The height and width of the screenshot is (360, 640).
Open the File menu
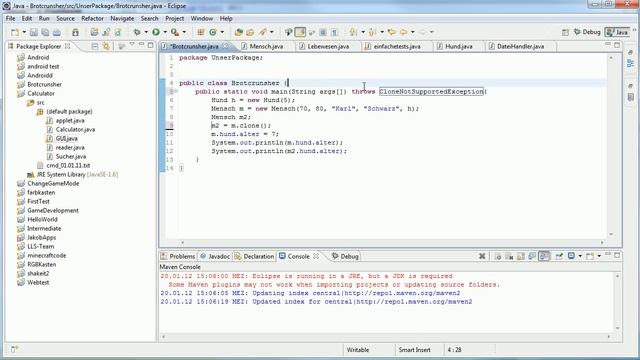click(10, 19)
